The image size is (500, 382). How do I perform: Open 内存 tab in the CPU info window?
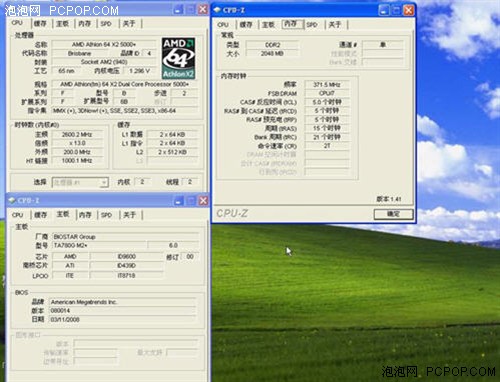point(85,23)
